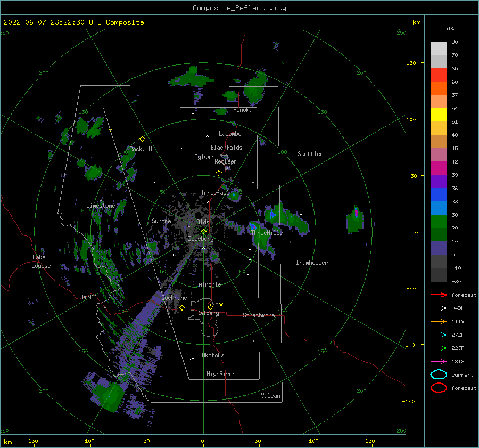Click the RedDeer city label
The width and height of the screenshot is (479, 448).
pos(226,161)
